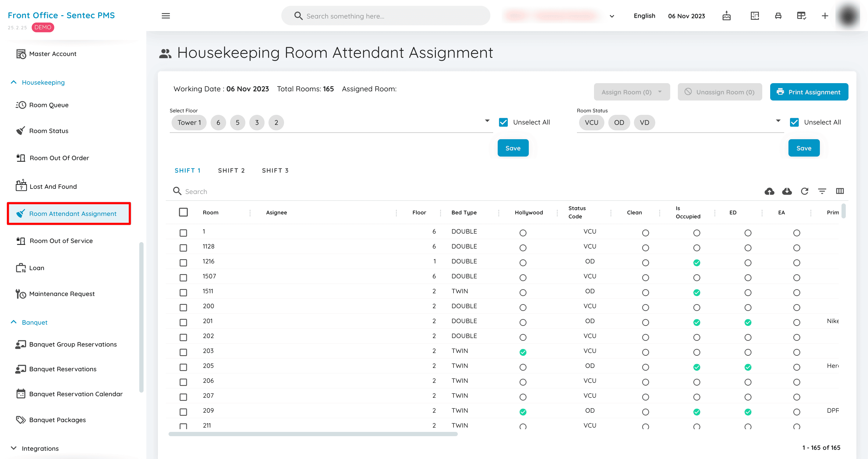
Task: Click the printer icon in top bar
Action: coord(778,16)
